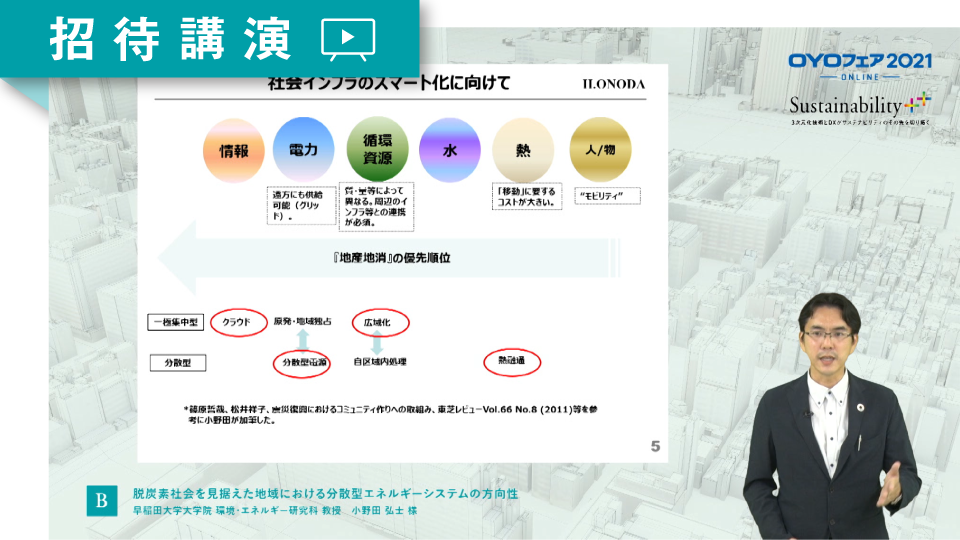
Task: Click the red-circled 広域化 item
Action: pyautogui.click(x=381, y=322)
